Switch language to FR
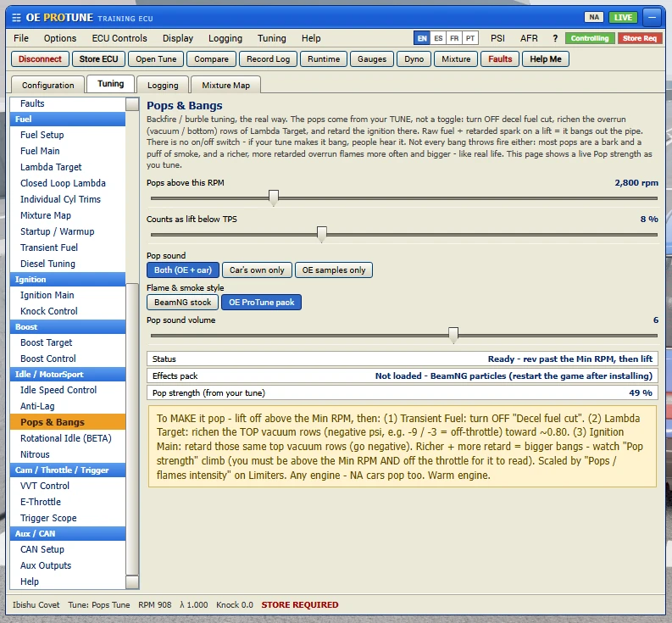This screenshot has width=672, height=623. click(x=454, y=38)
